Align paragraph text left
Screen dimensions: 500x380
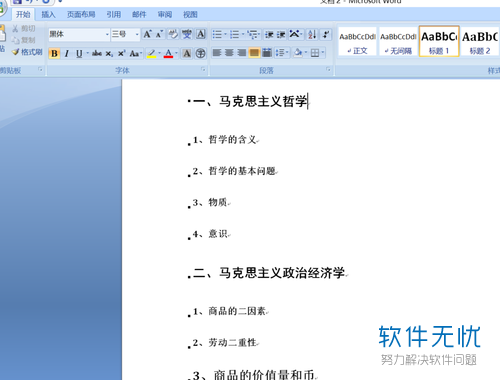click(x=217, y=53)
